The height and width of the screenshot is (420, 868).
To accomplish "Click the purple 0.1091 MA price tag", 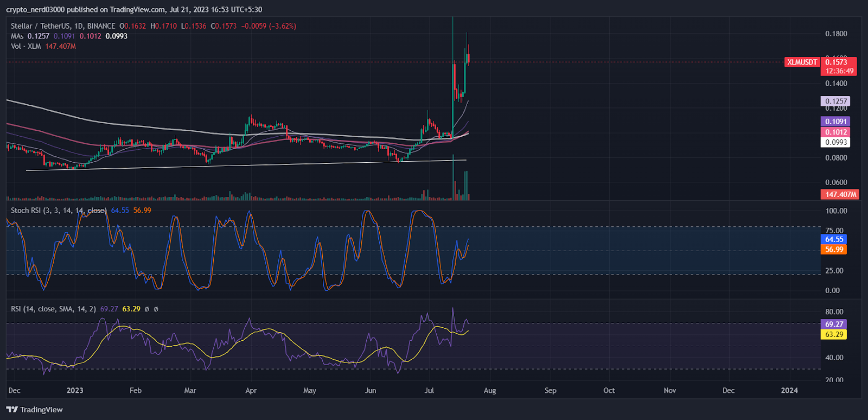I will click(x=835, y=122).
